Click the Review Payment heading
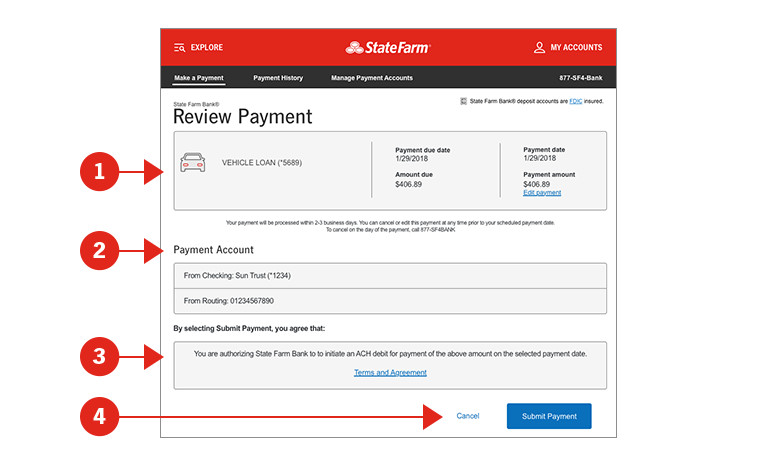Screen dimensions: 777x464 [243, 117]
